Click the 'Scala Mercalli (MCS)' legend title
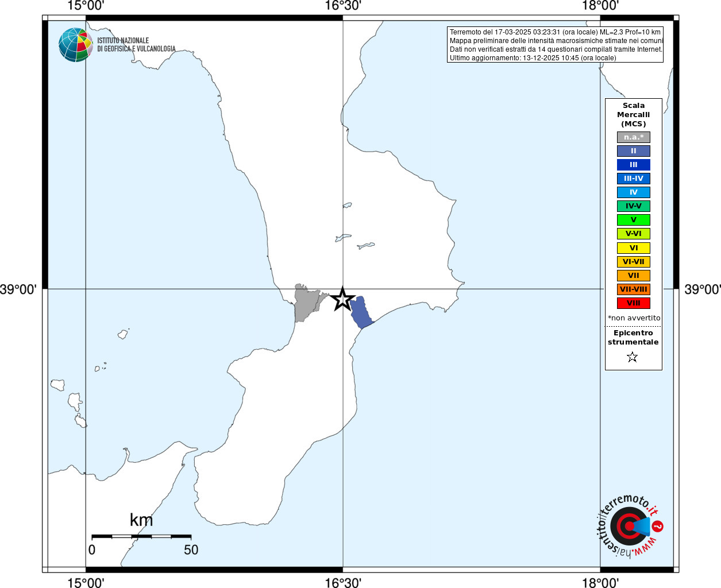 (x=634, y=115)
